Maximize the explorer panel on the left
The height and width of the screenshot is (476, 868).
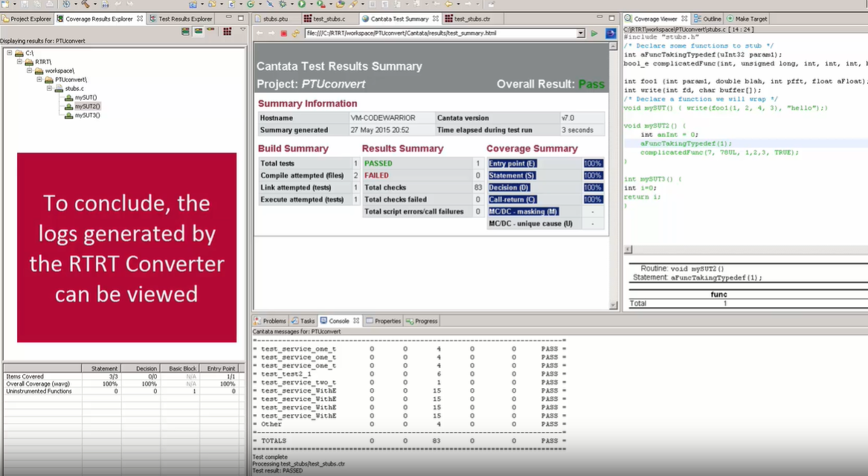coord(241,18)
